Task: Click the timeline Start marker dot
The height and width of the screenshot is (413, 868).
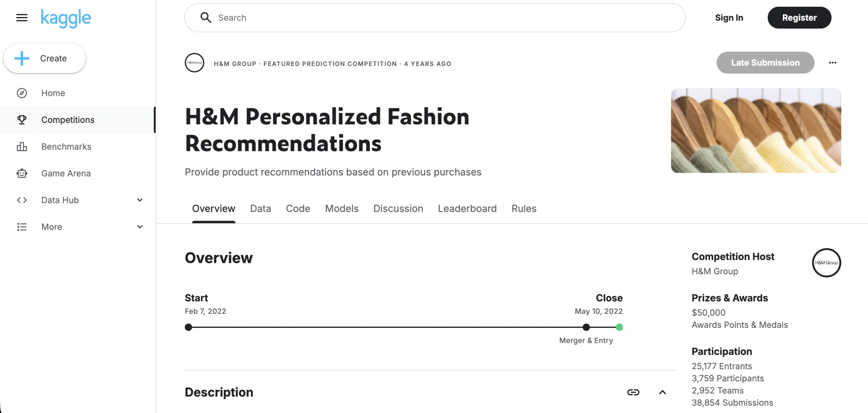Action: click(x=189, y=327)
